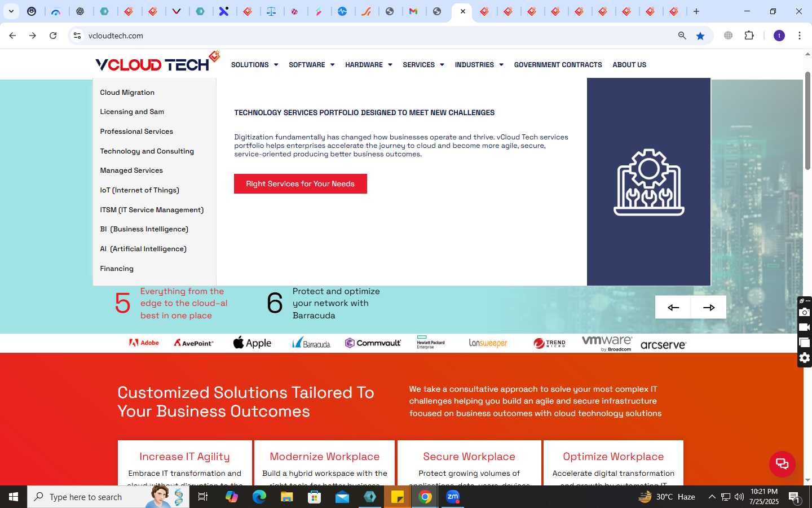The width and height of the screenshot is (812, 508).
Task: Select AI (Artificial Intelligence) item
Action: click(143, 249)
